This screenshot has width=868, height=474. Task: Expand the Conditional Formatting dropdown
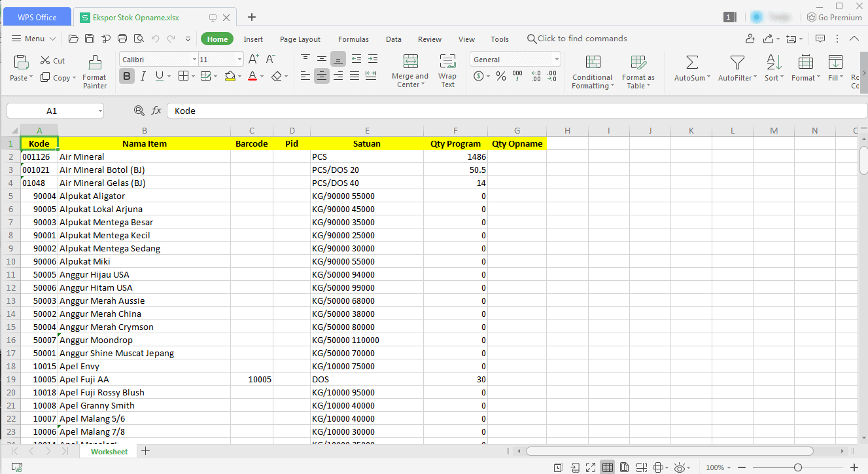point(613,86)
